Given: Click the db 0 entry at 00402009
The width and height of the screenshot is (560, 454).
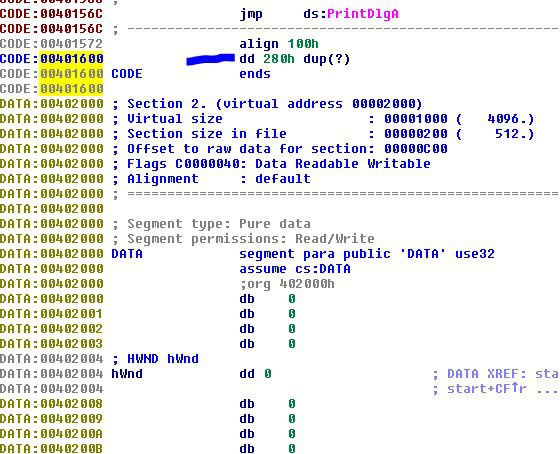Looking at the screenshot, I should pyautogui.click(x=267, y=419).
